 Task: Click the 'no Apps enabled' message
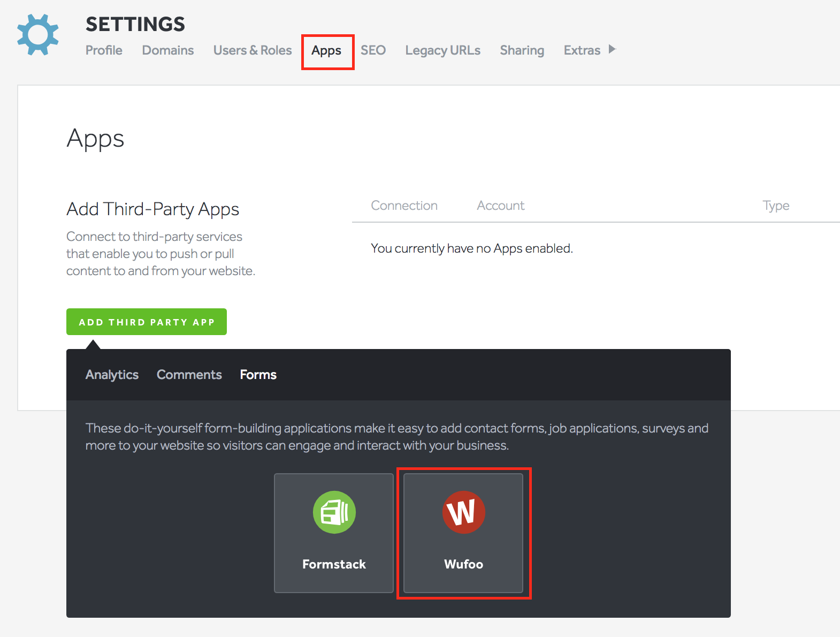click(471, 248)
